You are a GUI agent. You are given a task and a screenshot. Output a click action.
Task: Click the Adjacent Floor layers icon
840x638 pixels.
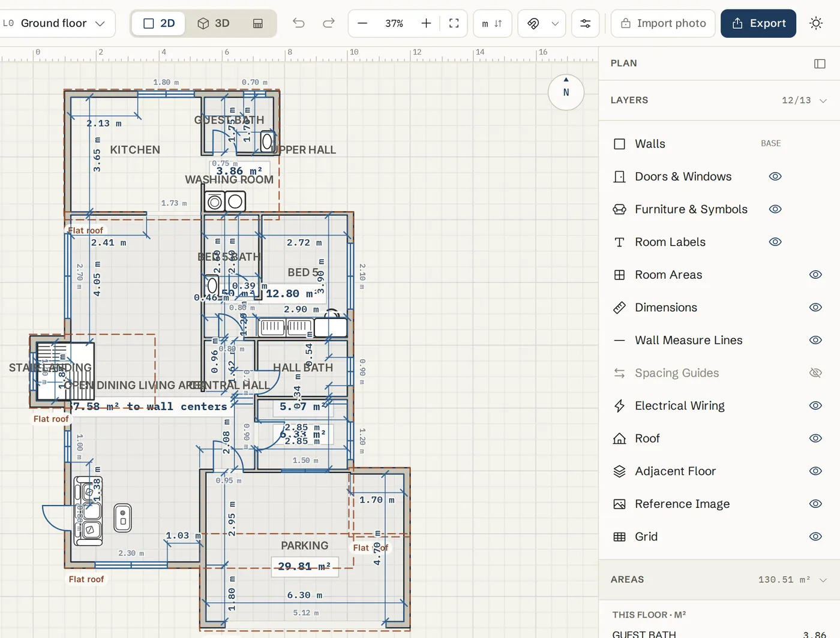coord(620,471)
